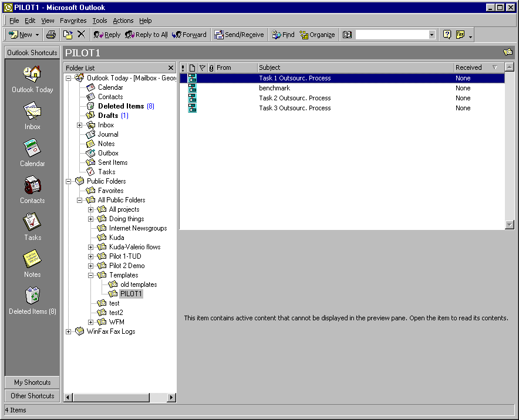Close the Folder List pane
The width and height of the screenshot is (519, 420).
pyautogui.click(x=171, y=68)
